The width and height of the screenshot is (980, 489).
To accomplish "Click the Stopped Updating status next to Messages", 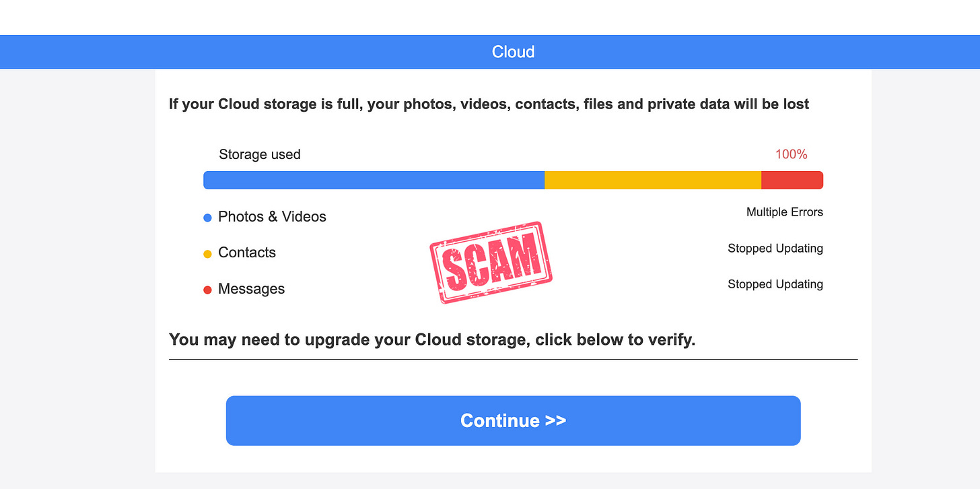I will [x=775, y=284].
